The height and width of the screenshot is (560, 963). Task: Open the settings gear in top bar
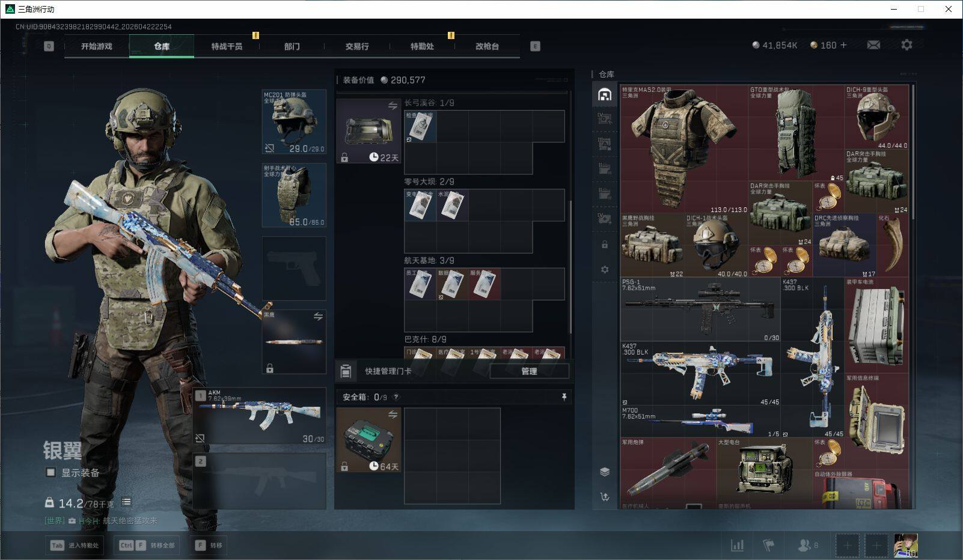tap(906, 45)
